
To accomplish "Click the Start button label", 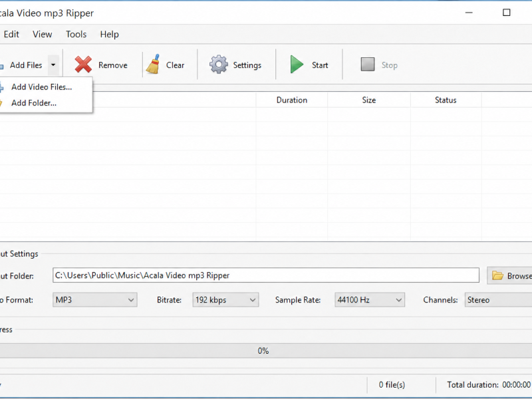I will coord(320,65).
